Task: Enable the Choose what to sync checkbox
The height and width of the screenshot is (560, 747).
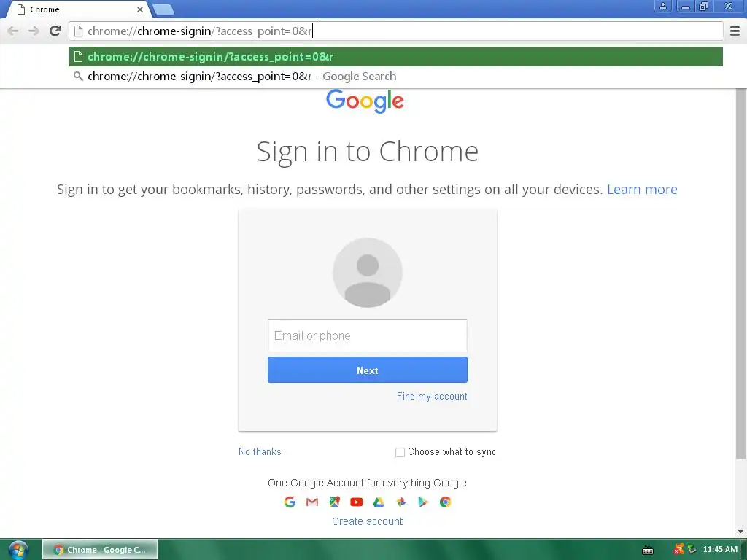Action: coord(400,452)
